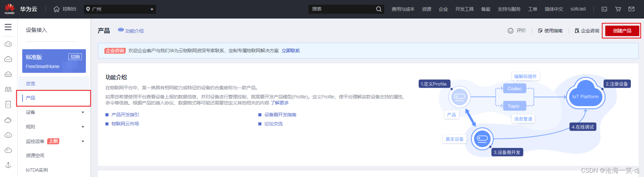Select the 标准版 FreeSmartHome instance card

[x=54, y=61]
